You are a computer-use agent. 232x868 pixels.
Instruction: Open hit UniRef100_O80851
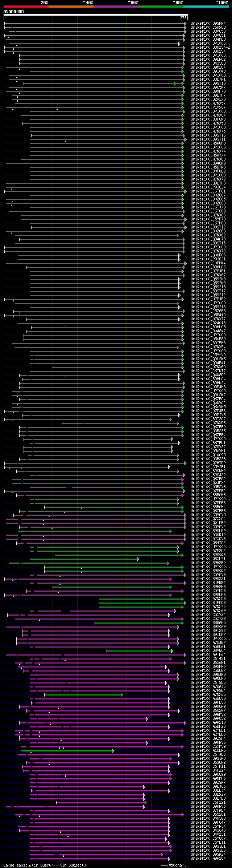coord(208,36)
